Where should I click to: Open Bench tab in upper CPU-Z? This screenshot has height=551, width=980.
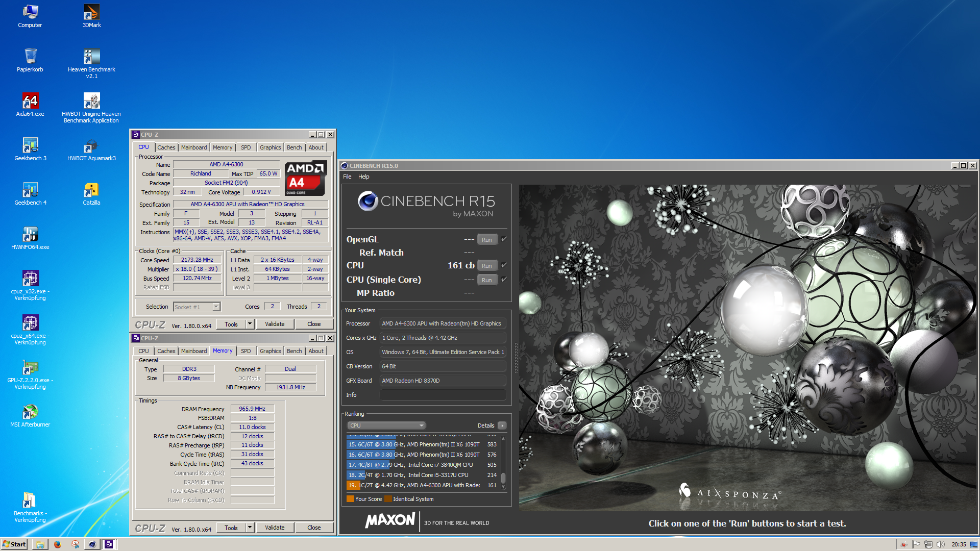294,147
